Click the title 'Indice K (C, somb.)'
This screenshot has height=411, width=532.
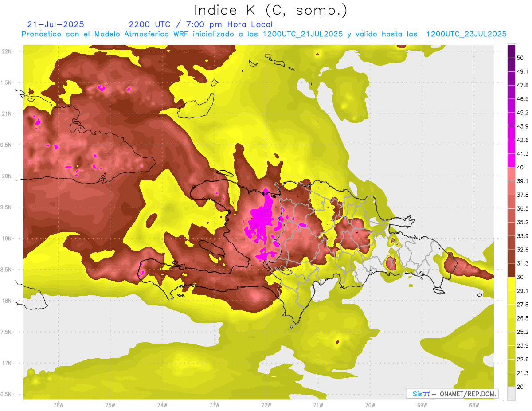coord(271,10)
